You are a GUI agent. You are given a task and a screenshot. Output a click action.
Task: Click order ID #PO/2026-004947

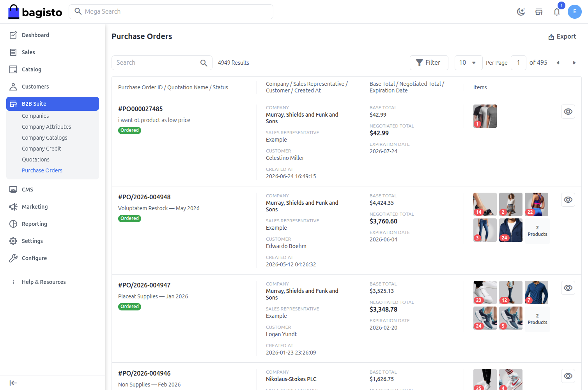[144, 285]
